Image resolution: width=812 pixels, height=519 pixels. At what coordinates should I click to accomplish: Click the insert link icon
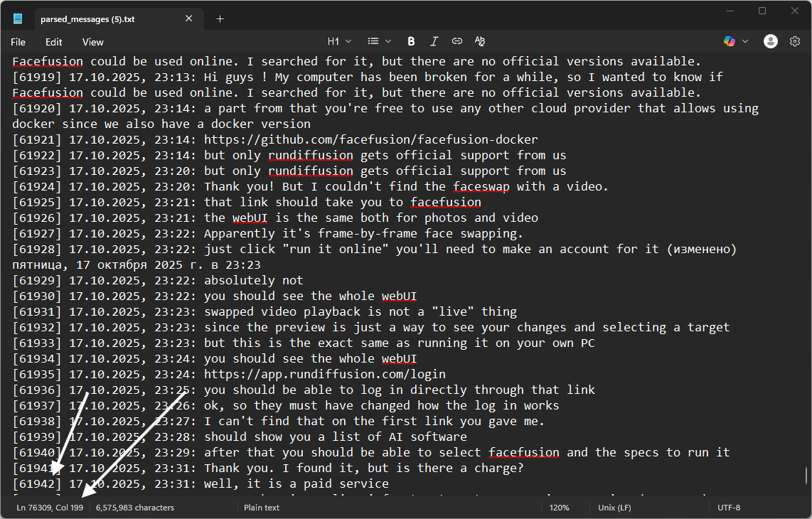pos(456,42)
